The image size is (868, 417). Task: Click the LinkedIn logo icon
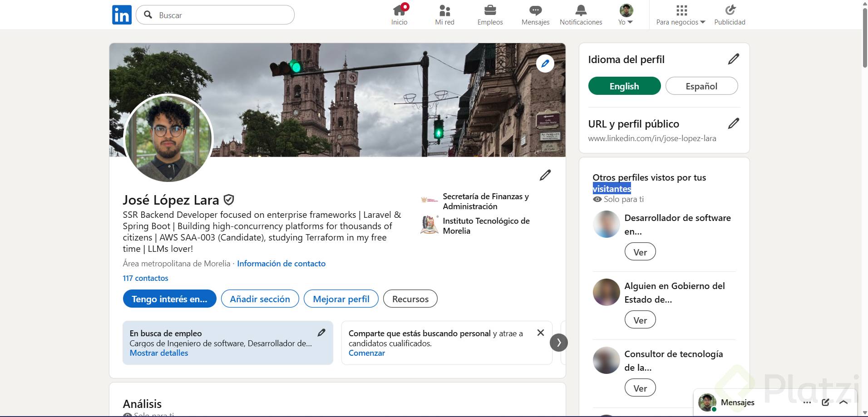click(122, 15)
